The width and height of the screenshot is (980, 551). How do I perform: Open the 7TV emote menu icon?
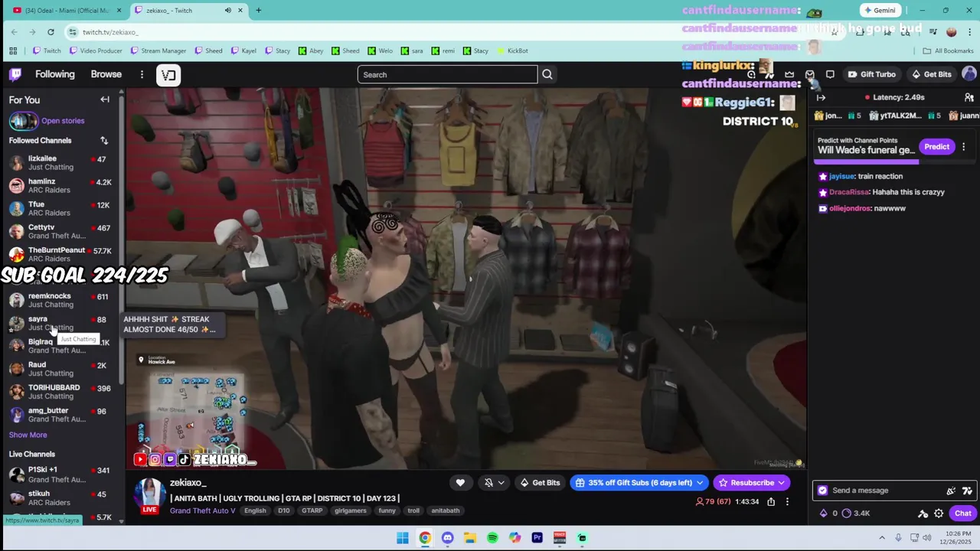click(x=967, y=491)
